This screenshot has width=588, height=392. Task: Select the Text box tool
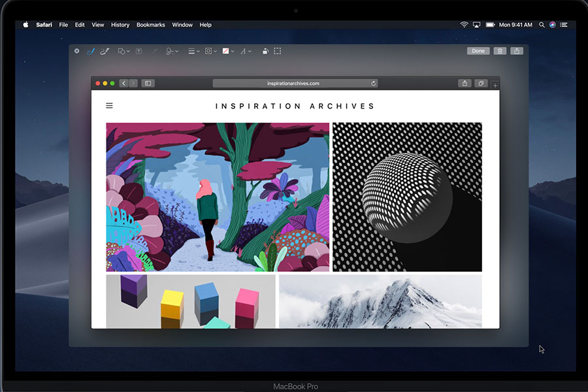139,51
